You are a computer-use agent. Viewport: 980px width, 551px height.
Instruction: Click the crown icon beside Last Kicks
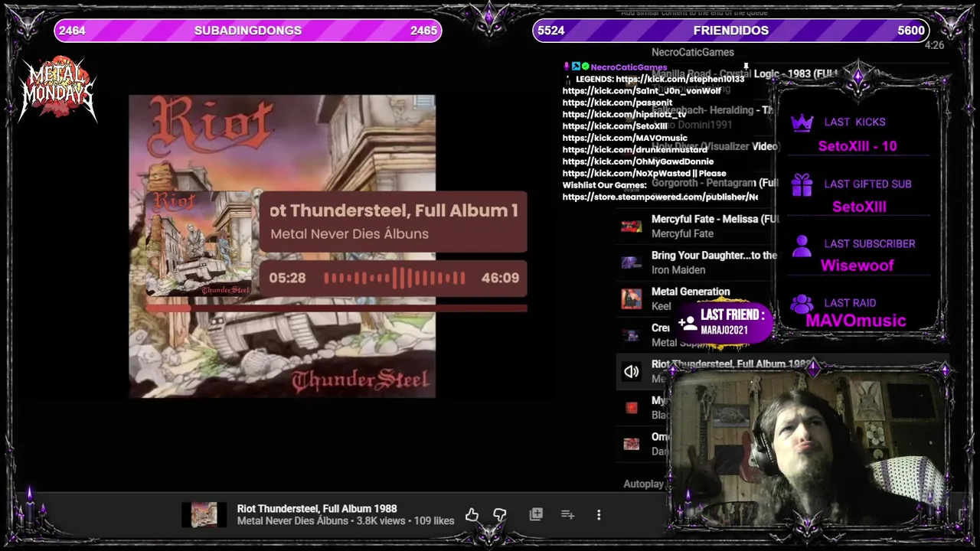(802, 122)
